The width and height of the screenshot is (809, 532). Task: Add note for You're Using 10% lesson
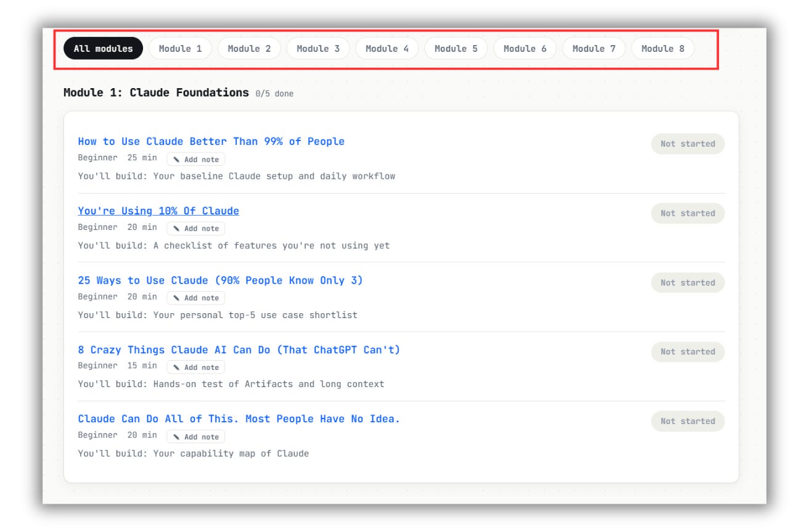(x=196, y=228)
